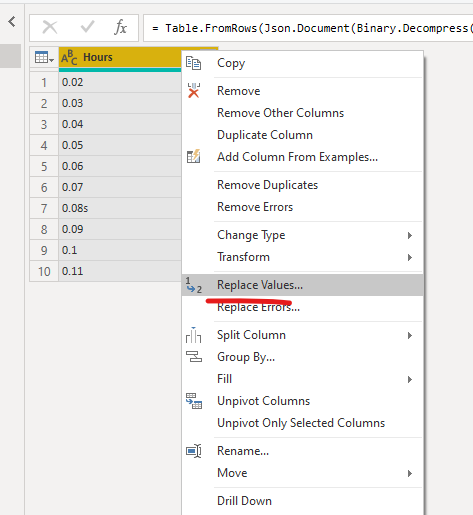Click the cell containing 0.02

[120, 82]
